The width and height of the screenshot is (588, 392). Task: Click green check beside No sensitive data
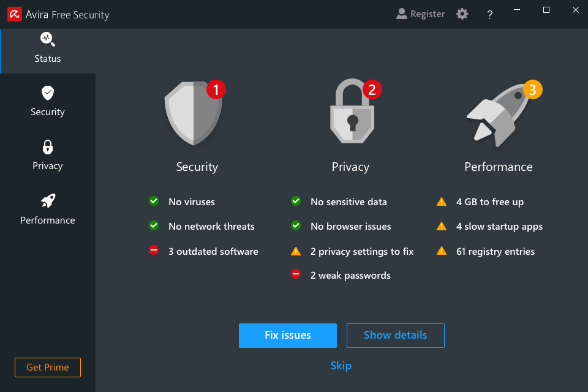(296, 201)
